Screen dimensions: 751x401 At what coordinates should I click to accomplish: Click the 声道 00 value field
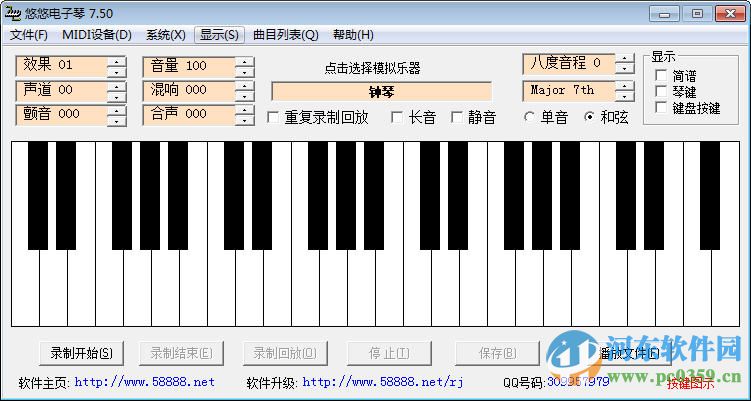(61, 91)
